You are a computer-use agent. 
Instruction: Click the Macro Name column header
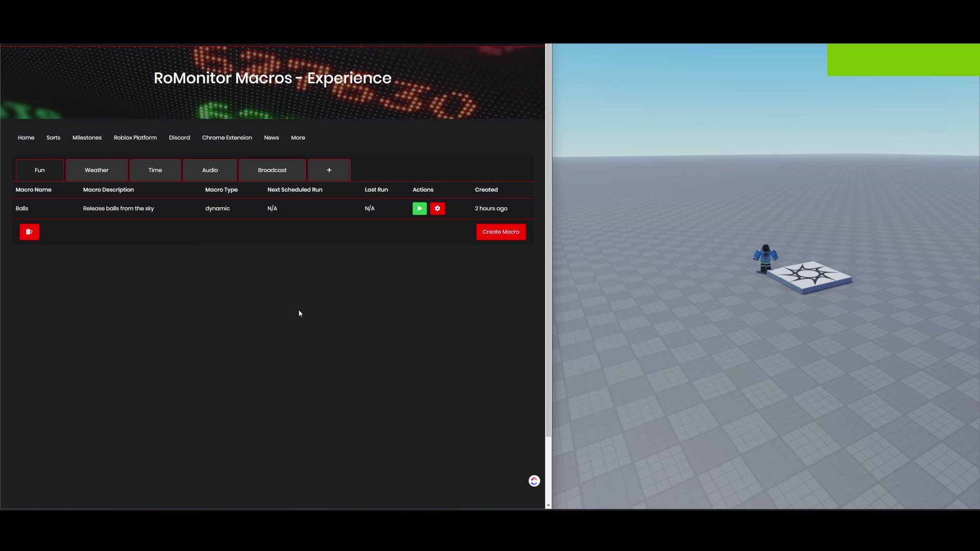[34, 190]
